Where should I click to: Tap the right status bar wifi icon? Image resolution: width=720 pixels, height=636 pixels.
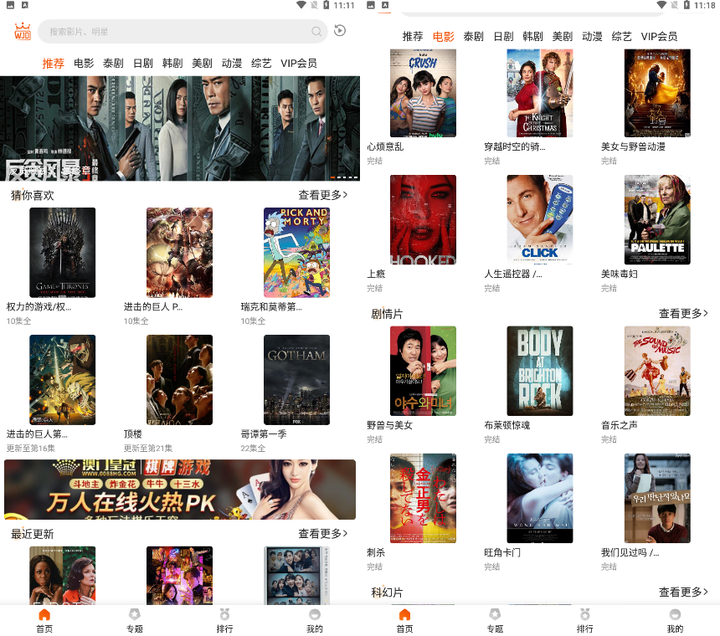[x=661, y=5]
